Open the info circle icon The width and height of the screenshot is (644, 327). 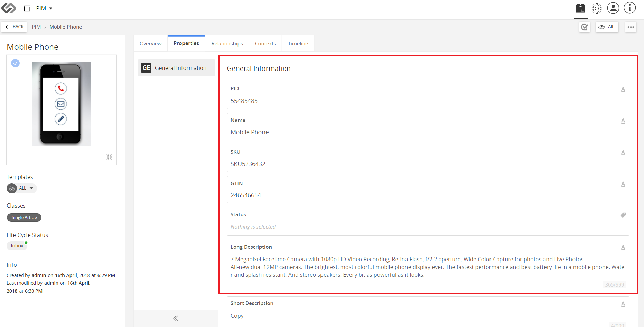pyautogui.click(x=629, y=8)
